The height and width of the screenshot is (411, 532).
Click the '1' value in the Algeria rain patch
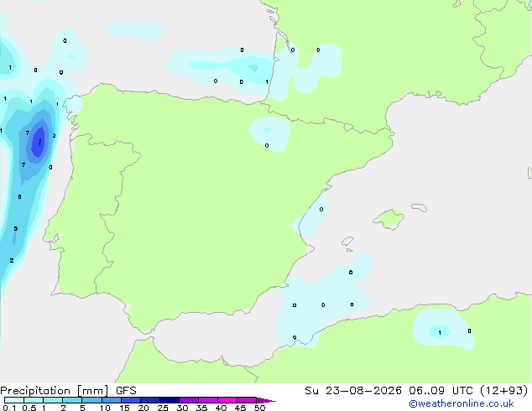pos(440,333)
